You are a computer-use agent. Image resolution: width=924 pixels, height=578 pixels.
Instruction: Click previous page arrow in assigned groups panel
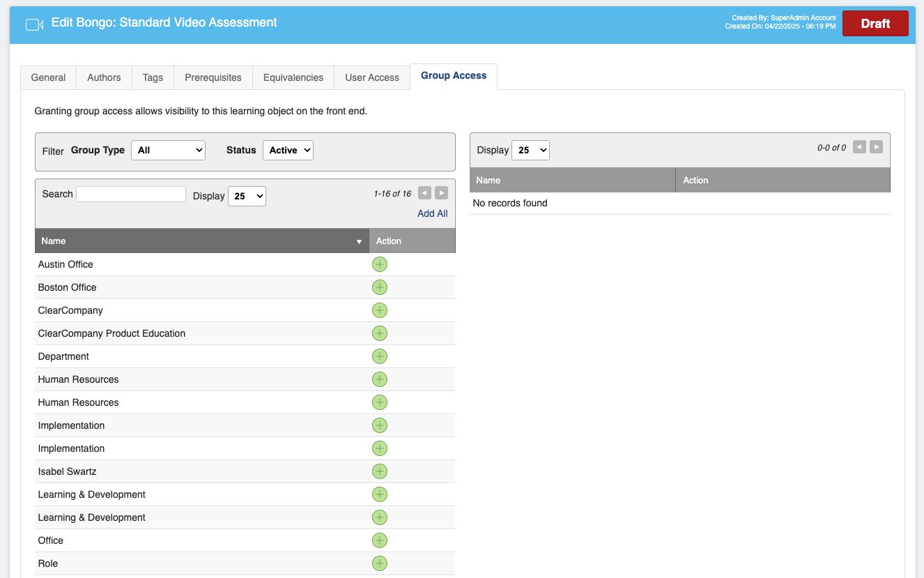point(859,147)
